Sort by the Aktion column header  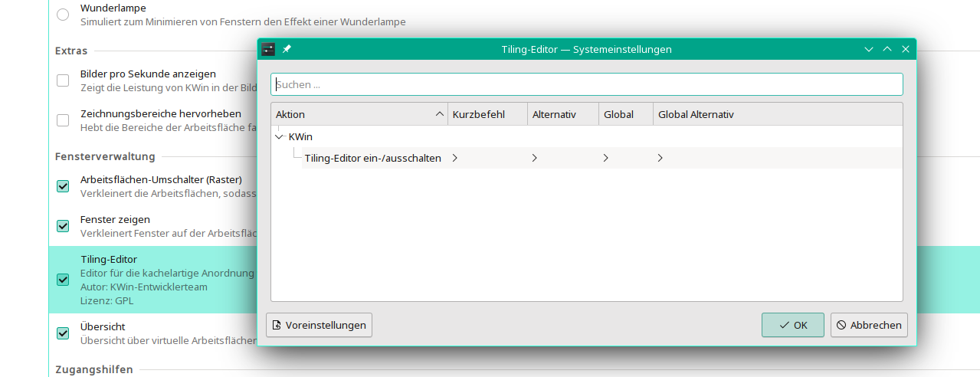[x=359, y=114]
